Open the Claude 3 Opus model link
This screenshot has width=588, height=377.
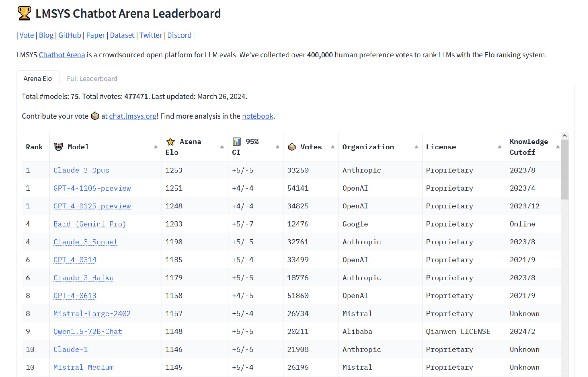pos(81,170)
